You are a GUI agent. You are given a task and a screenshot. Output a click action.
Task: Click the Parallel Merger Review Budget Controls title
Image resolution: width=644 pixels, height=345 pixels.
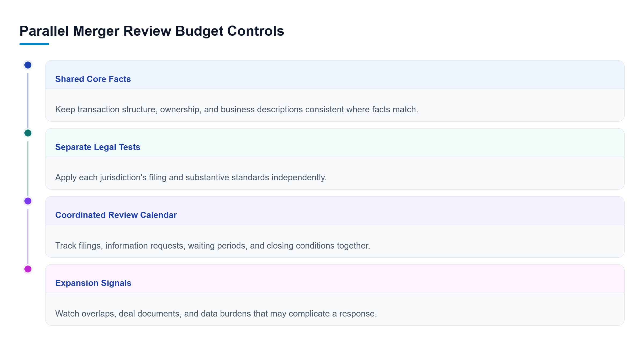pyautogui.click(x=152, y=31)
